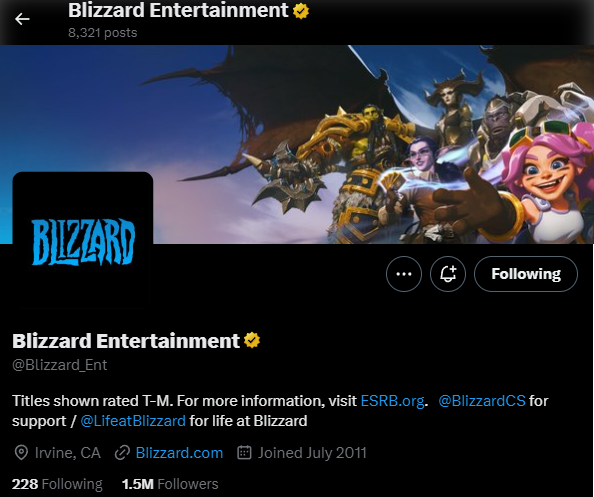Click the Blizzard Entertainment header title
Image resolution: width=594 pixels, height=497 pixels.
(178, 10)
